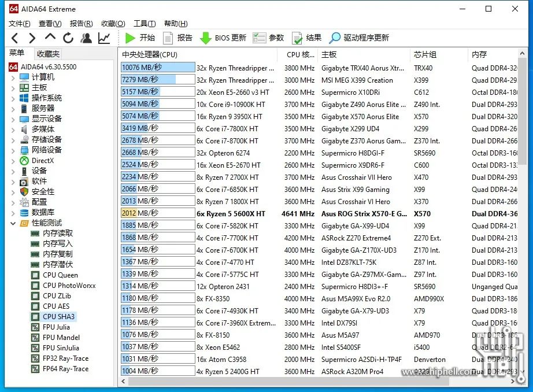Start the benchmark with 开始

(x=140, y=38)
